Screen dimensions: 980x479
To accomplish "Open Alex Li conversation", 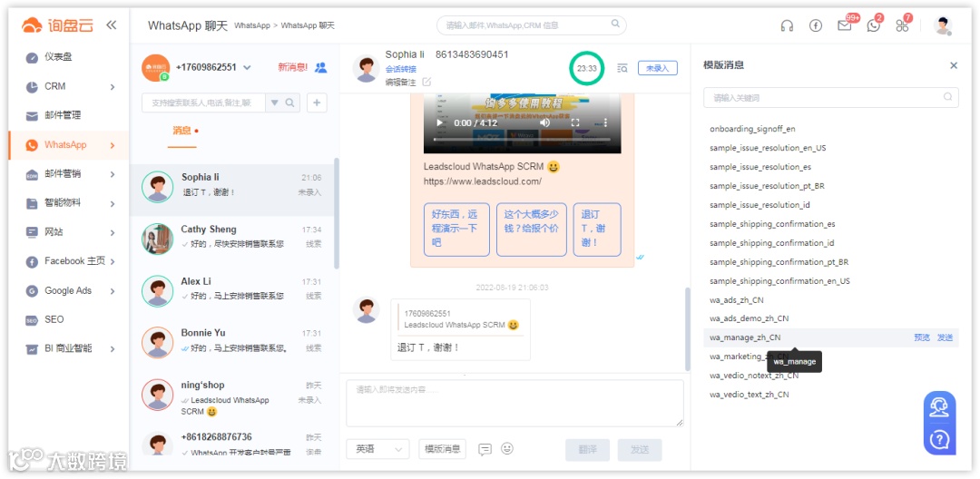I will (x=232, y=290).
